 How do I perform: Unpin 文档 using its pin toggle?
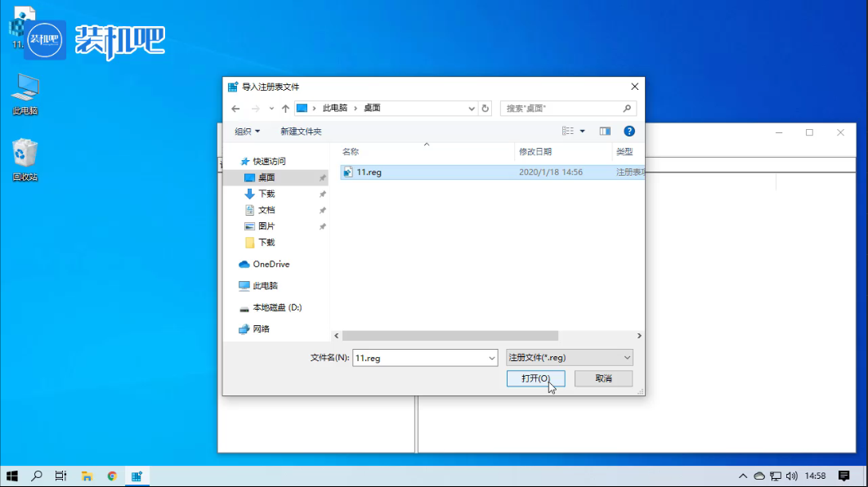[324, 210]
